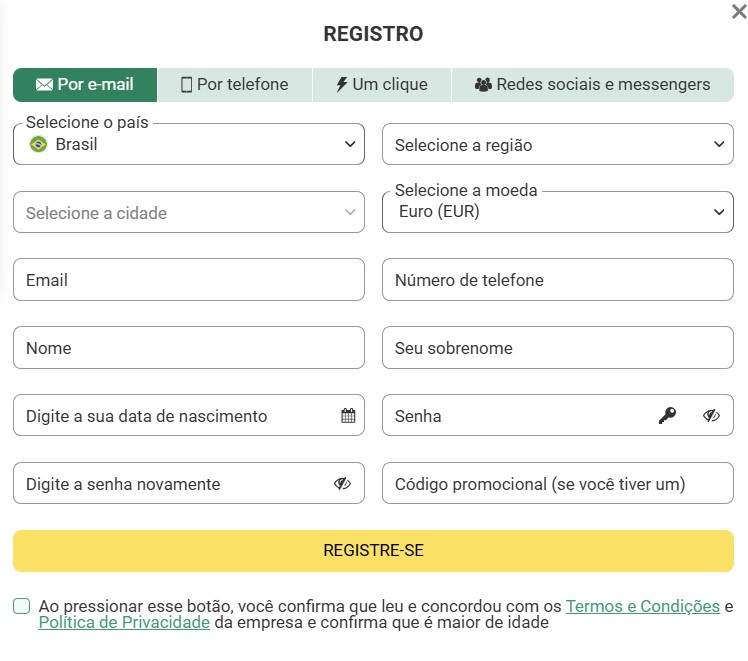Viewport: 748px width, 661px height.
Task: Switch to the Um clique tab
Action: tap(381, 85)
